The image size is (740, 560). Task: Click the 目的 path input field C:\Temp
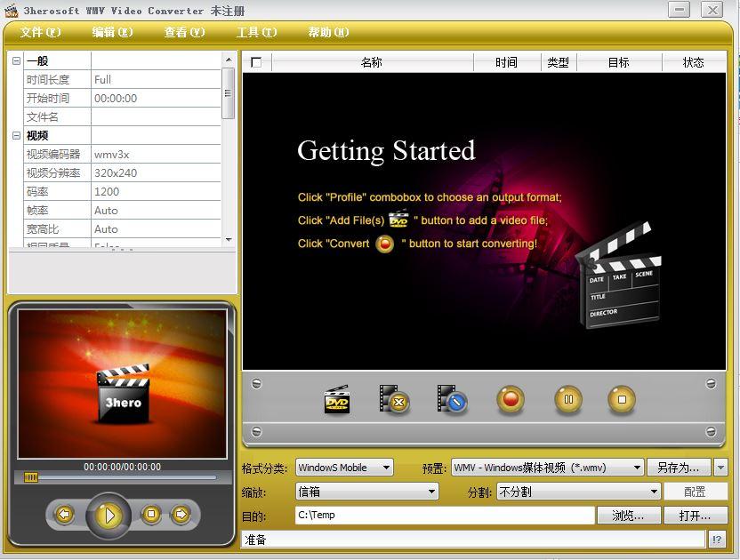point(445,516)
